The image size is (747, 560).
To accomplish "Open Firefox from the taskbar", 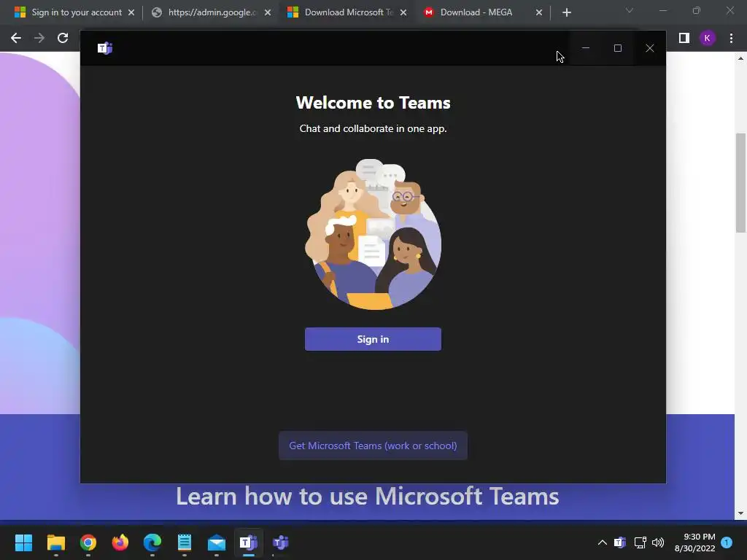I will tap(120, 542).
